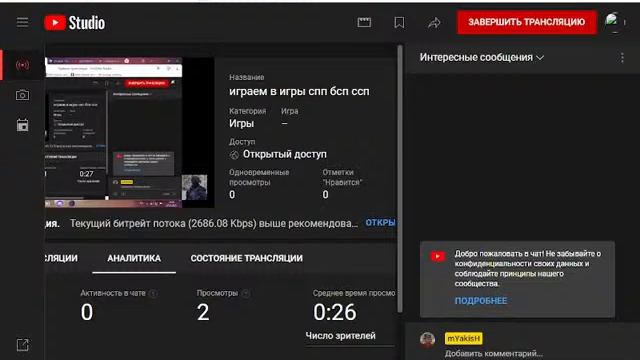Open the clip creation icon

[364, 22]
